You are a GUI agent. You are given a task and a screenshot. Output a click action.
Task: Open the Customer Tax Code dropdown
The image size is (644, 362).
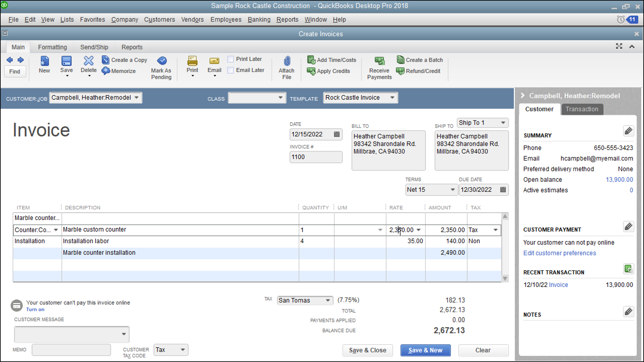[183, 350]
